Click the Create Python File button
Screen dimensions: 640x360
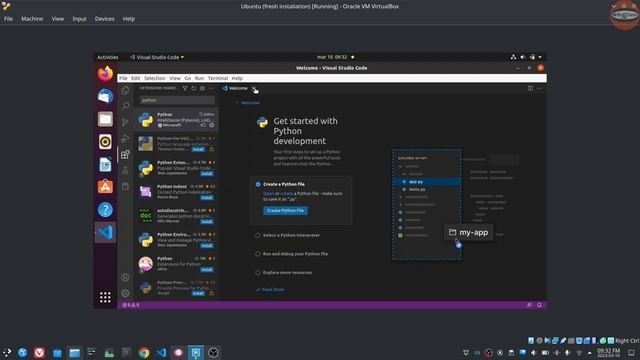(285, 211)
